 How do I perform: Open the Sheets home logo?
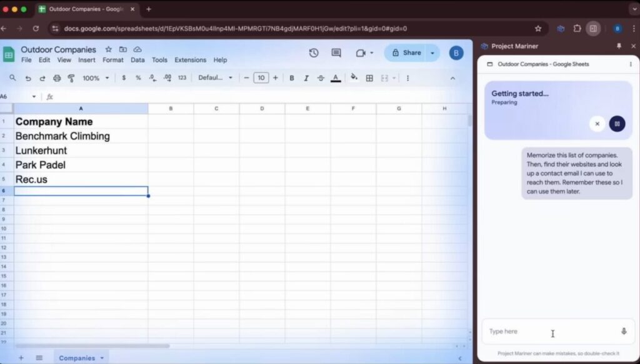[x=8, y=54]
